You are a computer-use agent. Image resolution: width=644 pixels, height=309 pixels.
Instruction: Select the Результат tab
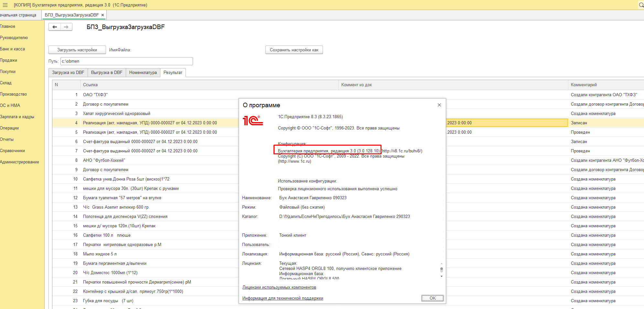tap(173, 73)
